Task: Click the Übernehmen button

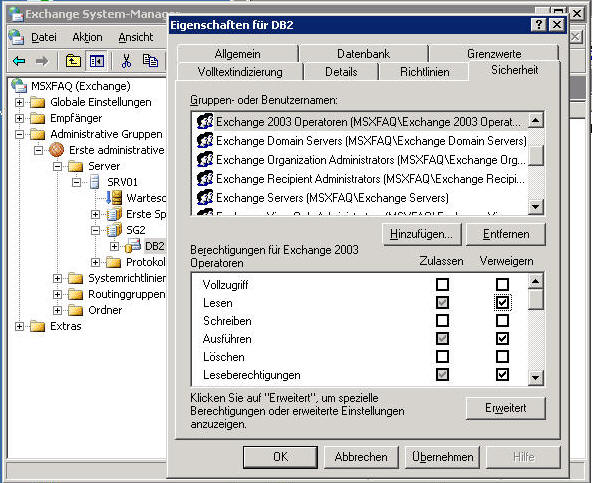Action: pos(442,457)
